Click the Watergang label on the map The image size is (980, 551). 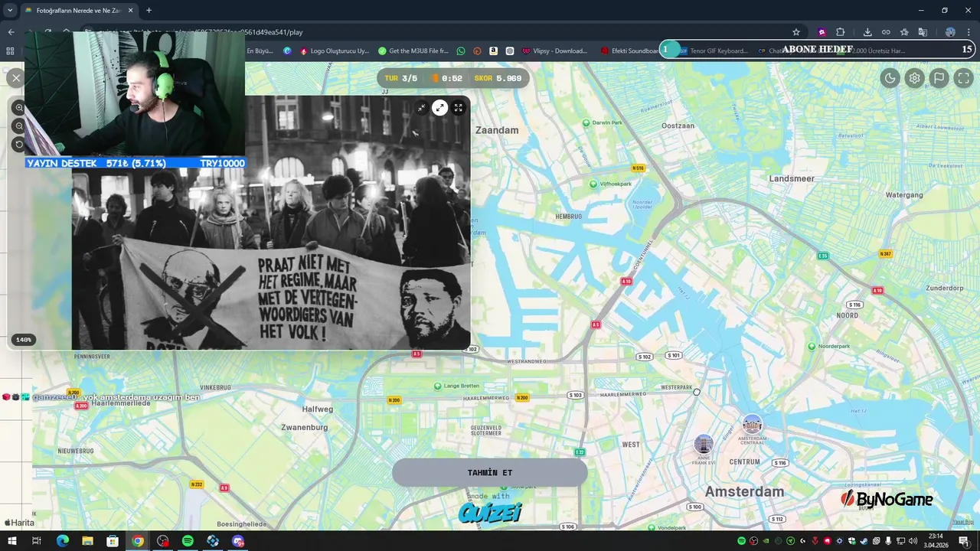904,195
